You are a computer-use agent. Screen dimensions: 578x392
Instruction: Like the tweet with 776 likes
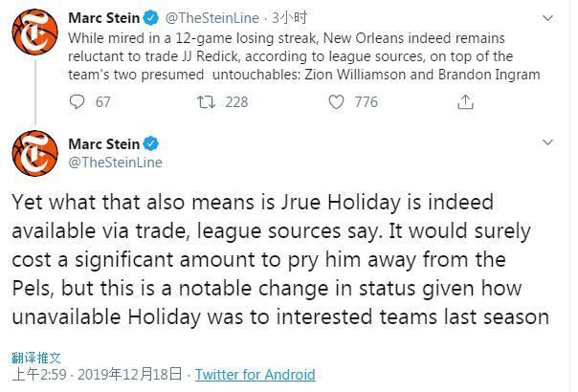coord(336,102)
